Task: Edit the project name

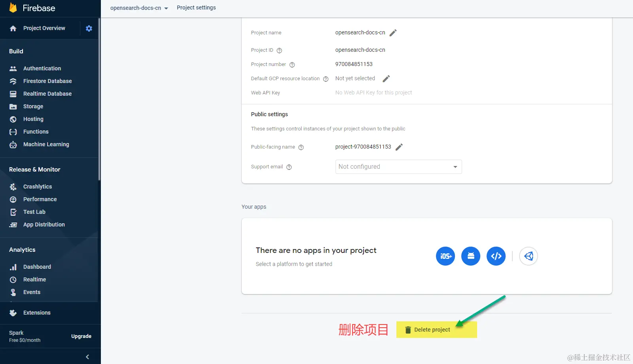Action: 393,32
